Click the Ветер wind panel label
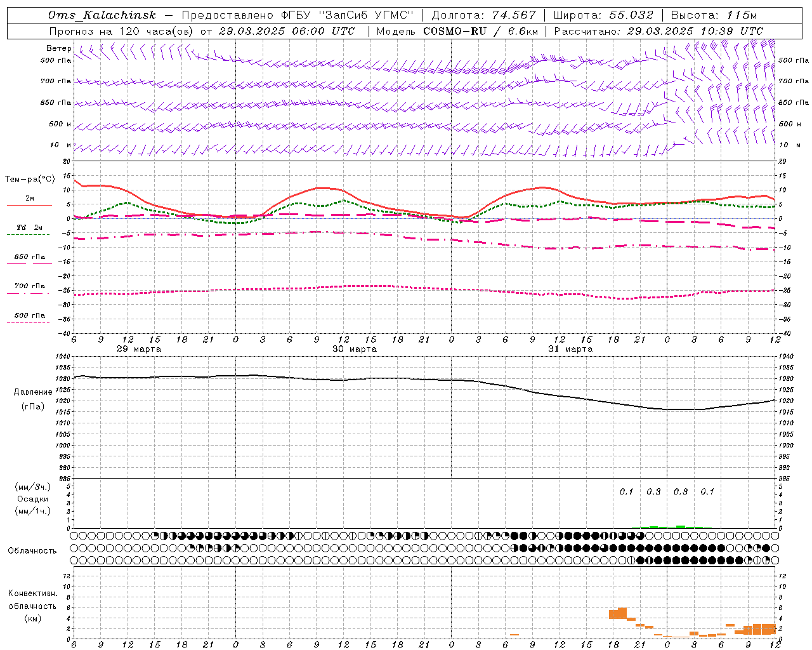 pos(59,48)
